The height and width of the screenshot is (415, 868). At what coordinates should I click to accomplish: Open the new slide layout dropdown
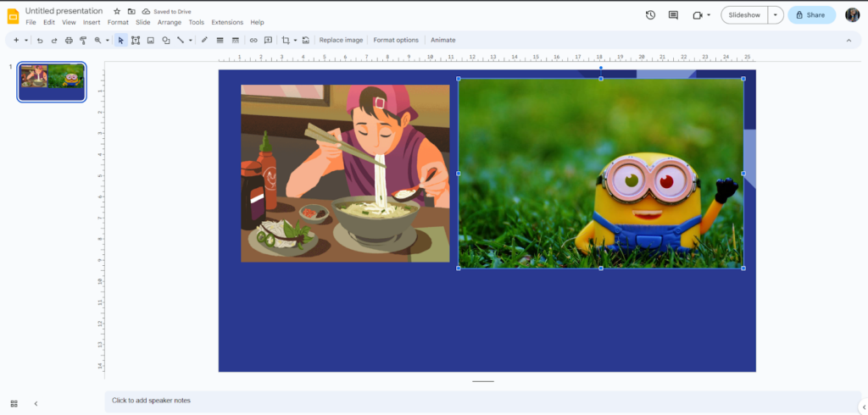26,40
